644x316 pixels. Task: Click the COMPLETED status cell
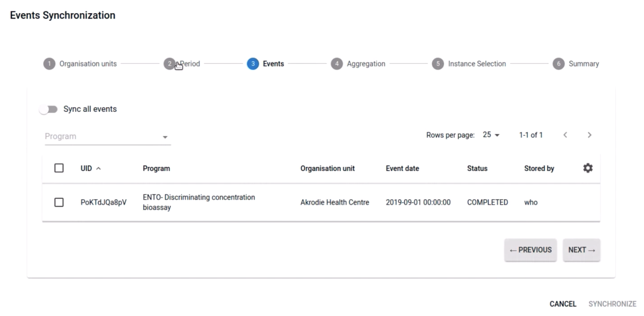pos(487,202)
